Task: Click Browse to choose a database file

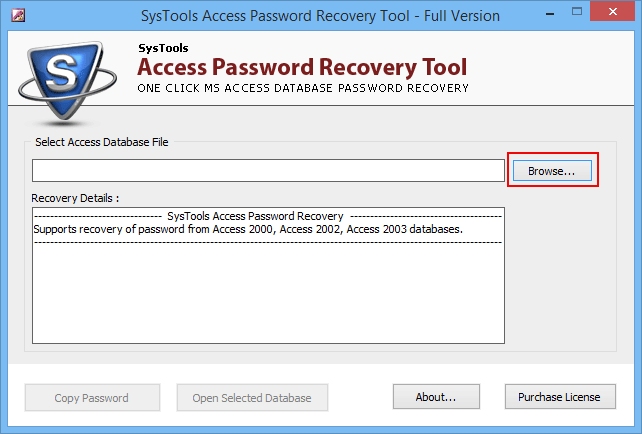Action: pos(552,170)
